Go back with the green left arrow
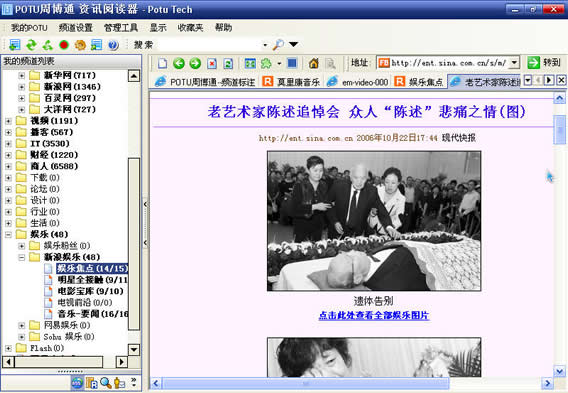 pyautogui.click(x=179, y=63)
